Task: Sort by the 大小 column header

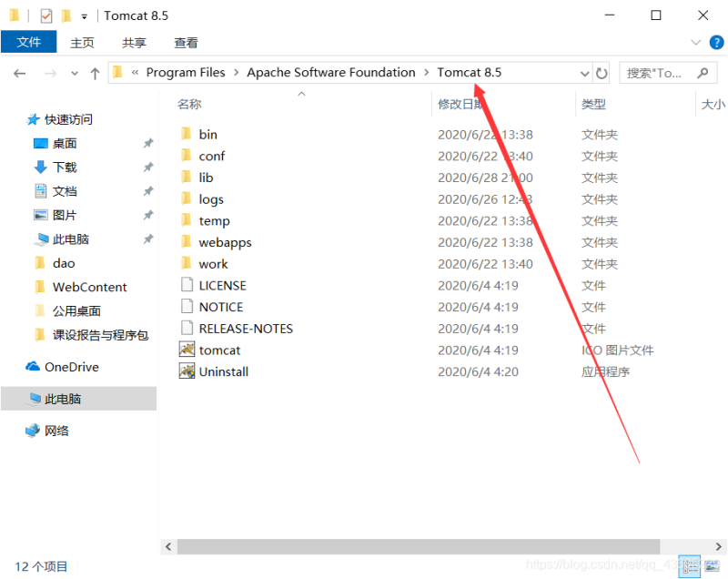Action: pos(713,104)
